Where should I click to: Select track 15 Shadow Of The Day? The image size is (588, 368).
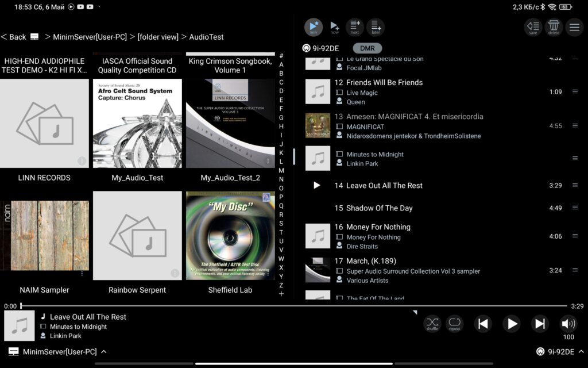coord(443,208)
